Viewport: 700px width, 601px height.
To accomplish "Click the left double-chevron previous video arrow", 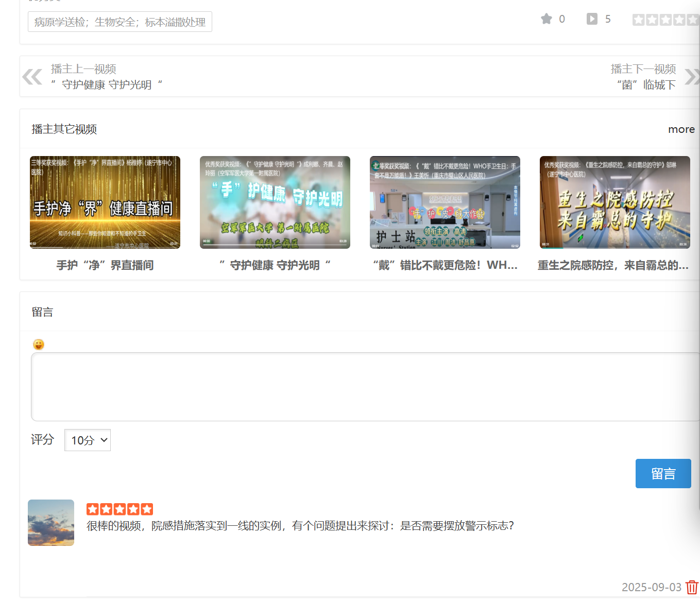I will click(32, 77).
